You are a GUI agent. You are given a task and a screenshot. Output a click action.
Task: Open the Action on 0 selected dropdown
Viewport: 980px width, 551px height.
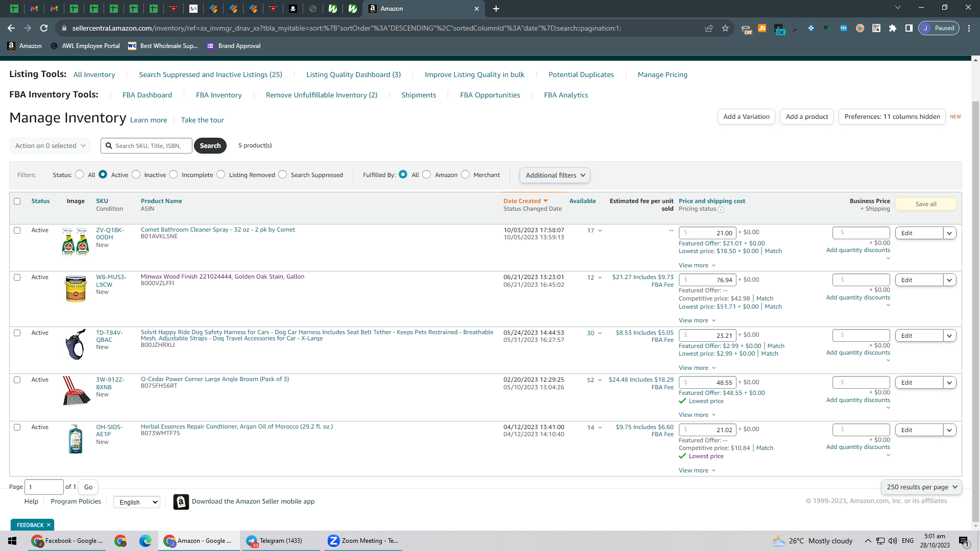click(50, 146)
